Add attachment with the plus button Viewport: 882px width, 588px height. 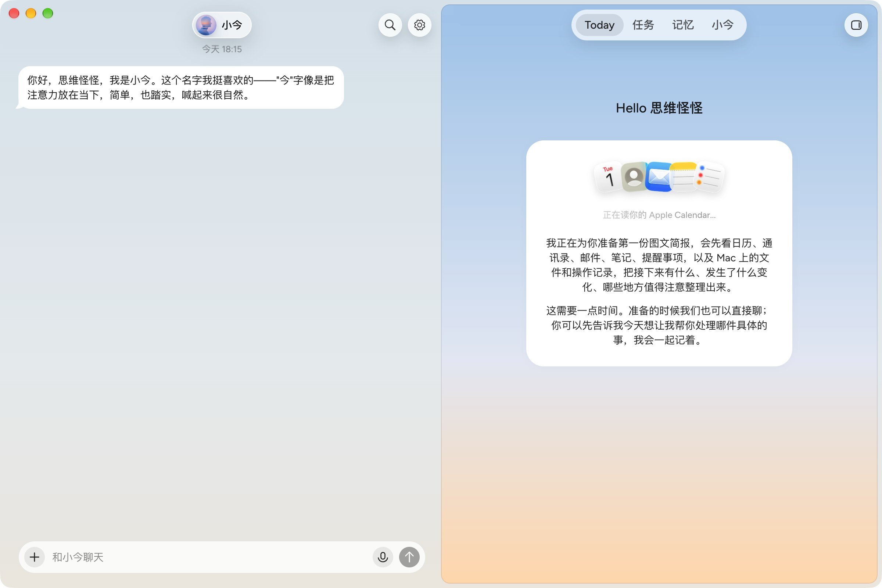(x=35, y=557)
